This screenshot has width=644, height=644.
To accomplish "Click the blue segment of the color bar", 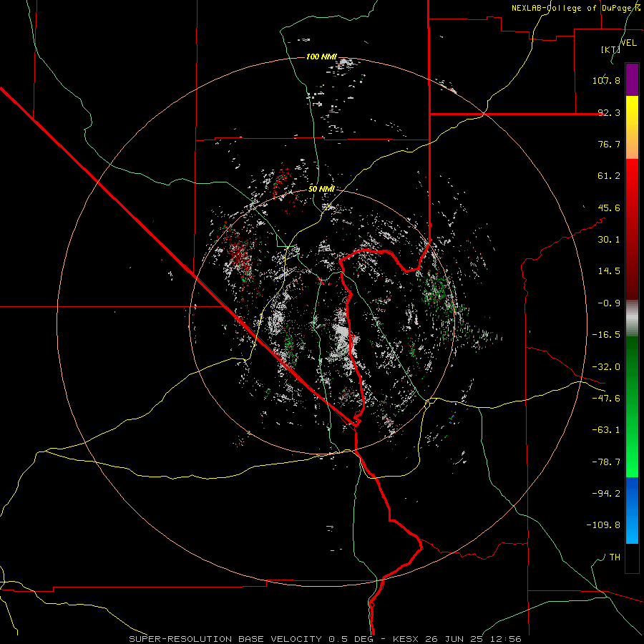I will click(x=632, y=510).
